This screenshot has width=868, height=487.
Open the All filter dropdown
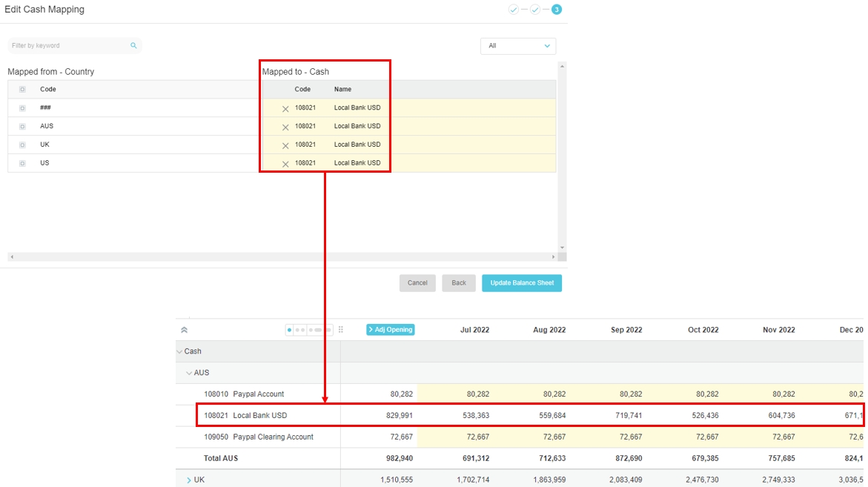[x=518, y=46]
